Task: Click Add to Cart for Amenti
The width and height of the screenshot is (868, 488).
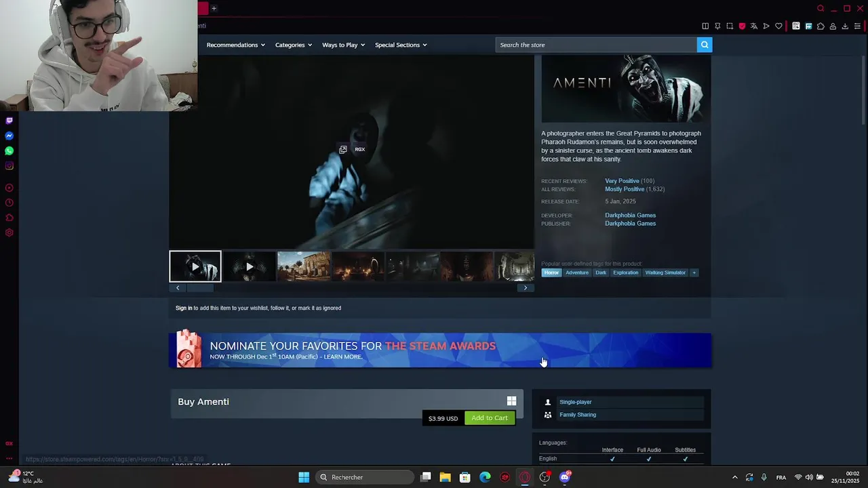Action: click(490, 418)
